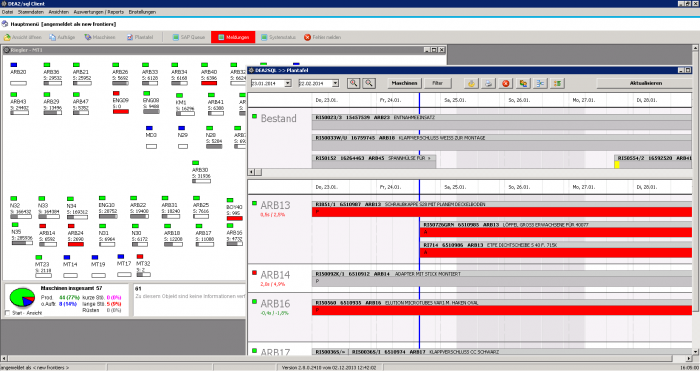This screenshot has width=700, height=371.
Task: Open the Aufträge view from toolbar
Action: click(62, 37)
